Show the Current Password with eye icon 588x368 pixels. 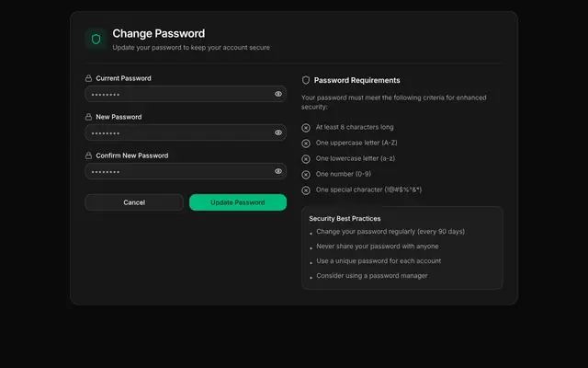pyautogui.click(x=278, y=94)
